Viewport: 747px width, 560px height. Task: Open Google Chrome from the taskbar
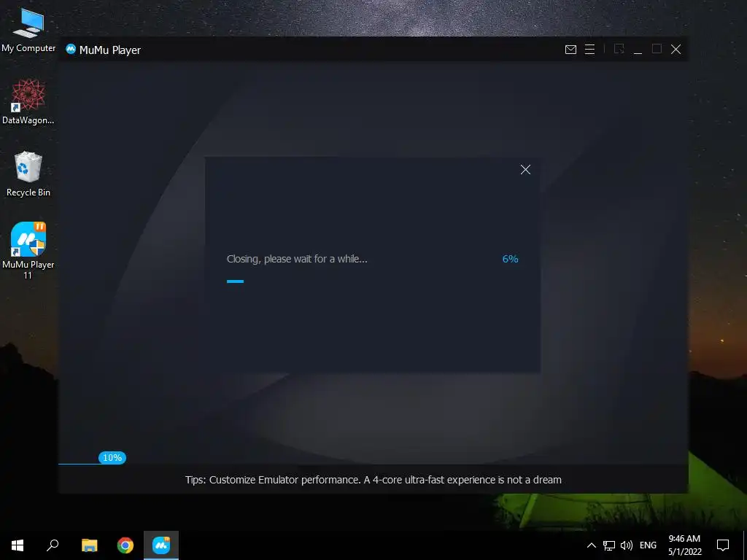(x=125, y=545)
